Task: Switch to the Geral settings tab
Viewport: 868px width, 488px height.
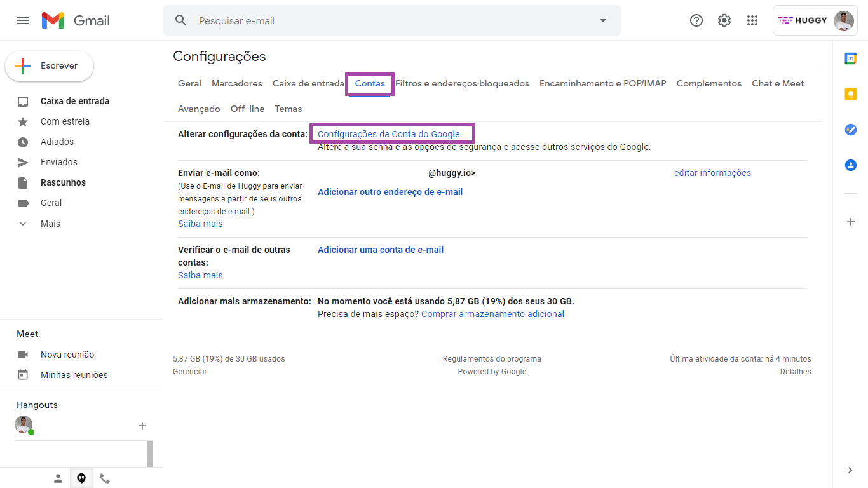Action: [x=189, y=83]
